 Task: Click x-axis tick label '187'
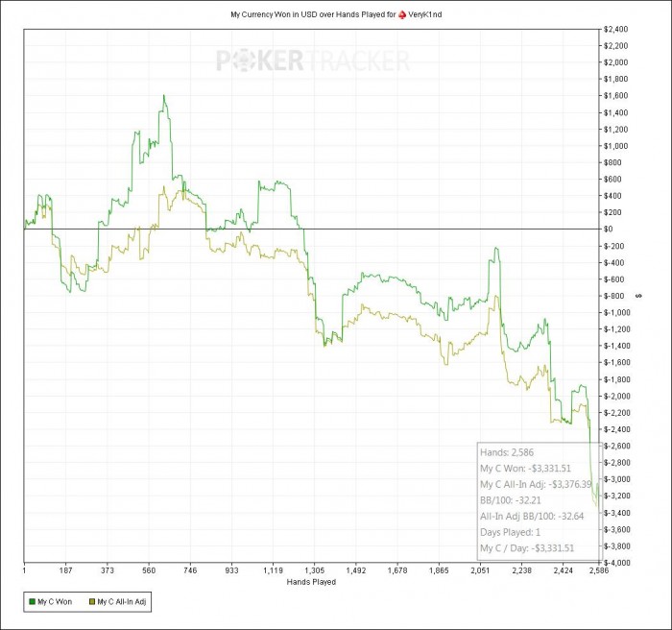(x=65, y=570)
